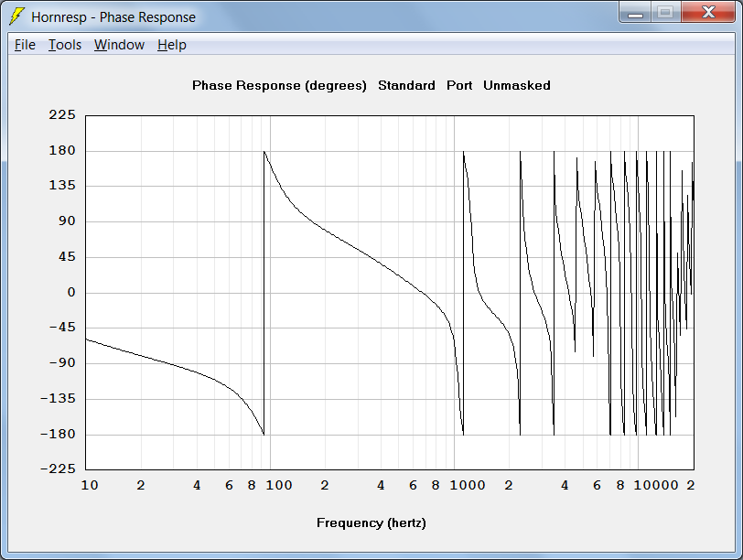Open the Tools menu
Screen dimensions: 743x560
coord(64,45)
